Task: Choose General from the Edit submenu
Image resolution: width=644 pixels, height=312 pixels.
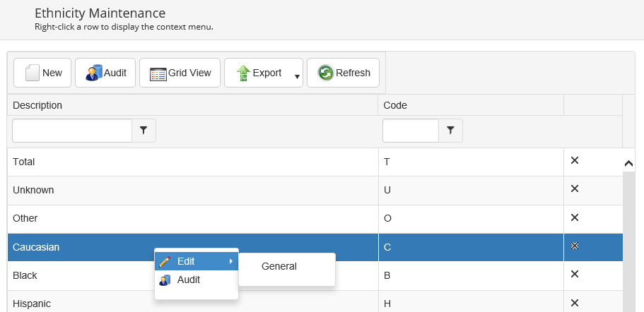Action: (279, 266)
